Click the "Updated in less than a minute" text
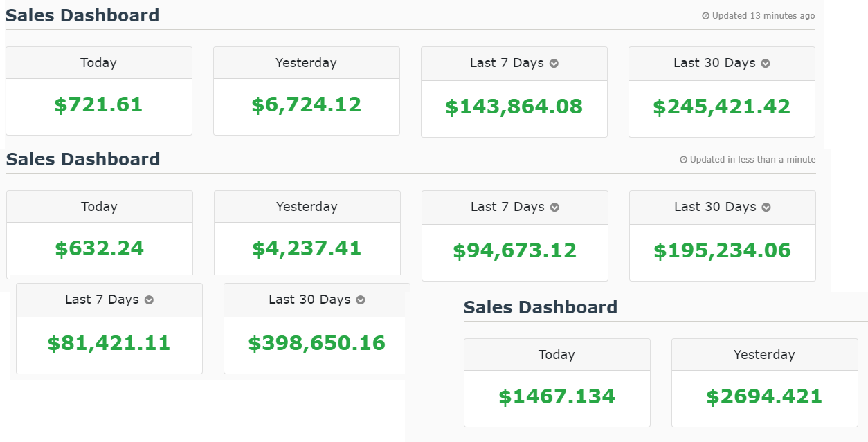 click(x=752, y=160)
